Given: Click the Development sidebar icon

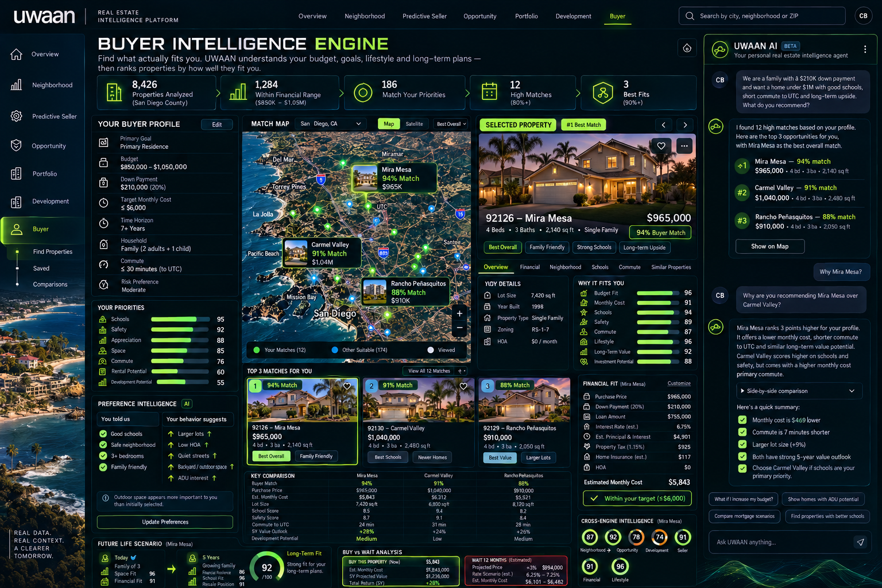Looking at the screenshot, I should tap(16, 202).
